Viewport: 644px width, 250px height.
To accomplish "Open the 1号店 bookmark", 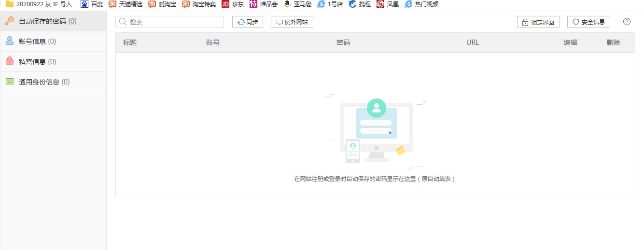I will (x=330, y=4).
